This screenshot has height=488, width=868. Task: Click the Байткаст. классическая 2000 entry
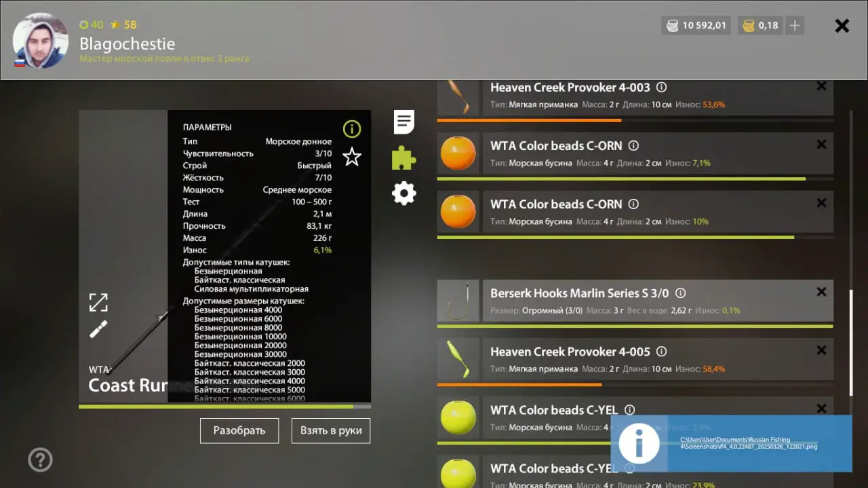coord(250,363)
